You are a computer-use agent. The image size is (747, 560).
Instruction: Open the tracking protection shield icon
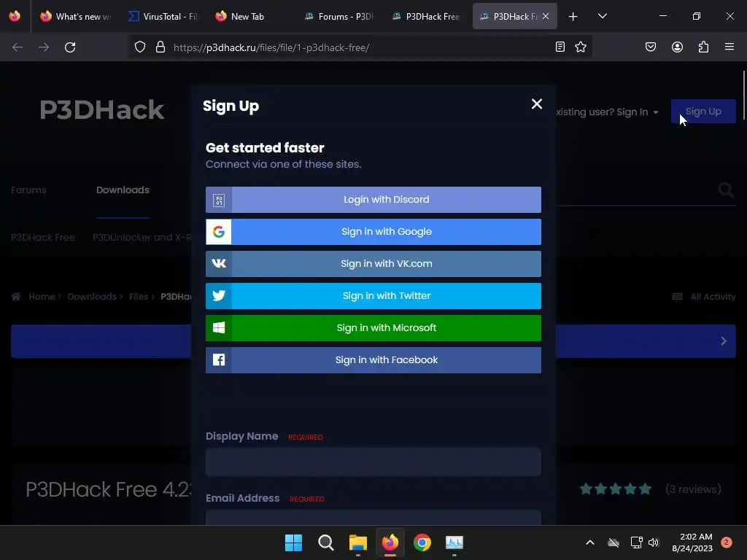(x=139, y=47)
